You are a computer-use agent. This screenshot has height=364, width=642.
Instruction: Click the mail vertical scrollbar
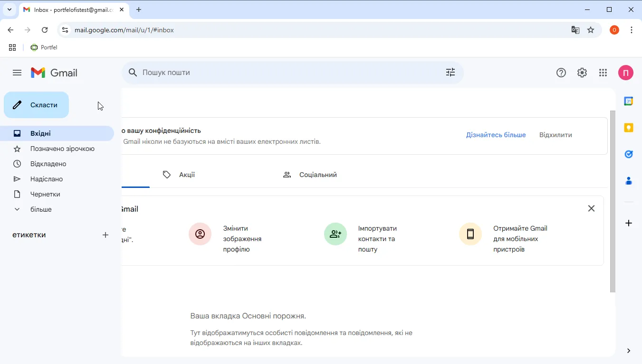click(613, 201)
